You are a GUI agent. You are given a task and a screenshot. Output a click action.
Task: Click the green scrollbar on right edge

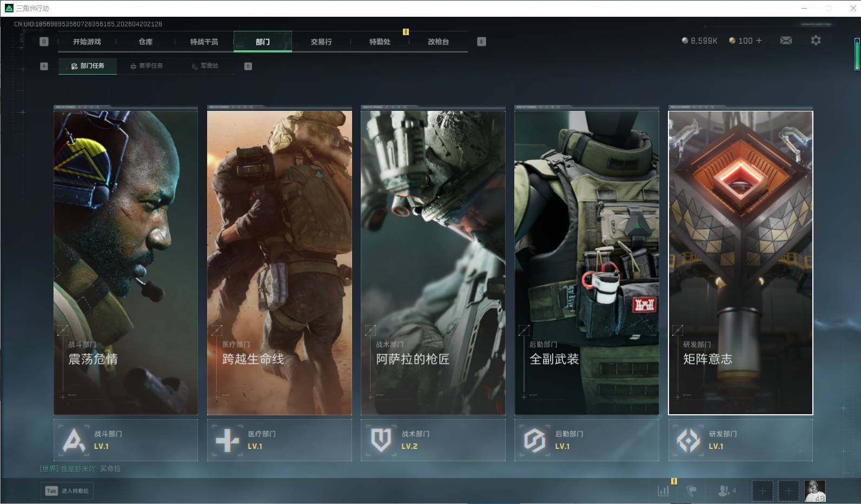pyautogui.click(x=857, y=54)
